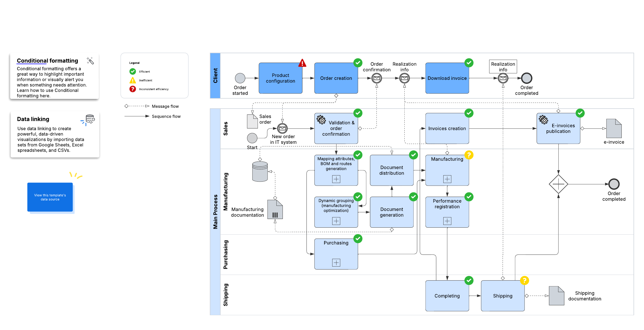The width and height of the screenshot is (644, 330).
Task: Click green checkmark badge on Order creation
Action: click(x=358, y=63)
